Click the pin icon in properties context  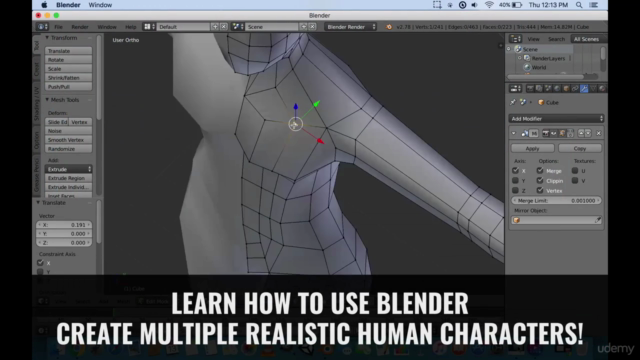click(513, 102)
